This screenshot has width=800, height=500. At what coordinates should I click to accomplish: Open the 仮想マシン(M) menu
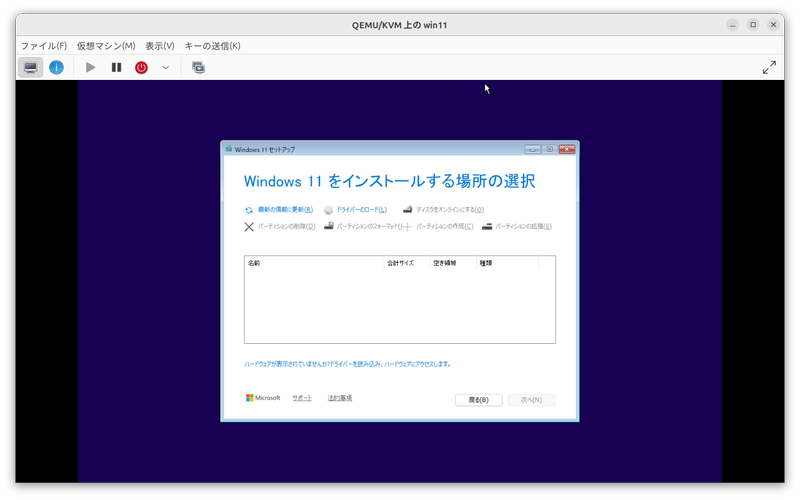point(106,46)
